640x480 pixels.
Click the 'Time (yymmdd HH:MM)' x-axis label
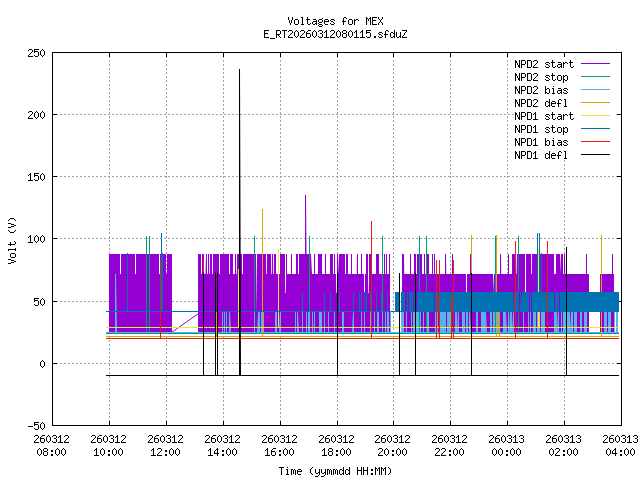335,470
